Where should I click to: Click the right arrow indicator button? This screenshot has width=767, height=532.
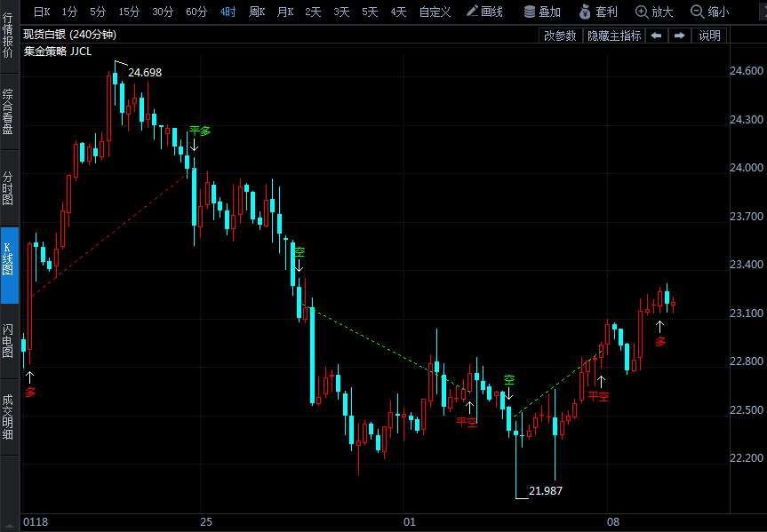coord(679,36)
